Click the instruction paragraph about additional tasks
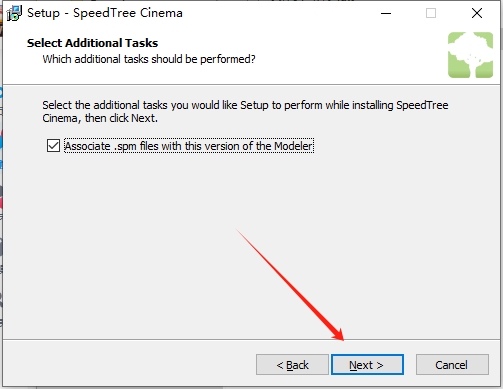The width and height of the screenshot is (503, 389). coord(245,111)
